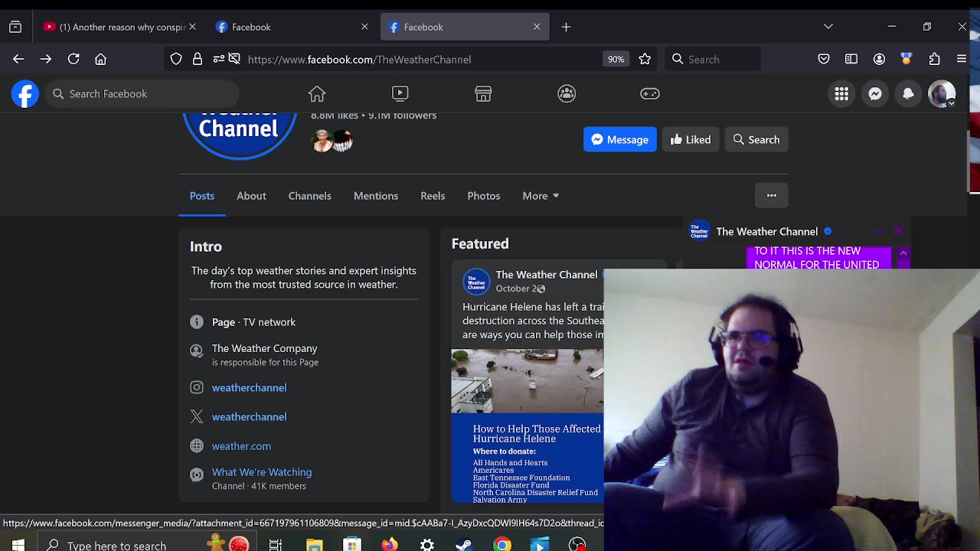Minimize the Weather Channel chat window

880,230
